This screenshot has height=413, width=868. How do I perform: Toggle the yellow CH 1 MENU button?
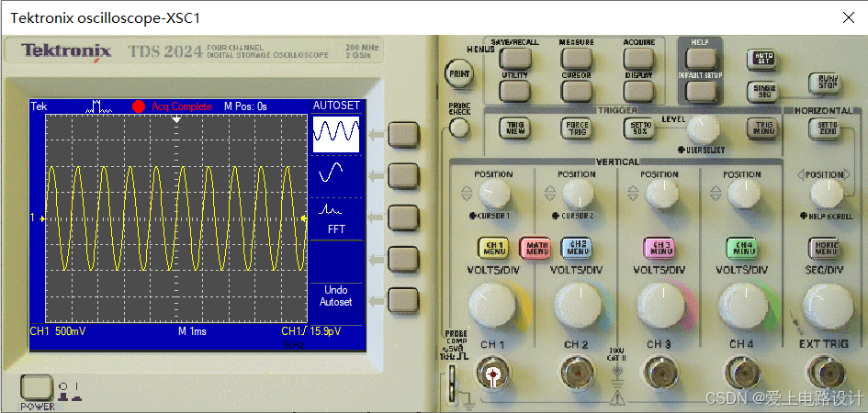coord(493,248)
